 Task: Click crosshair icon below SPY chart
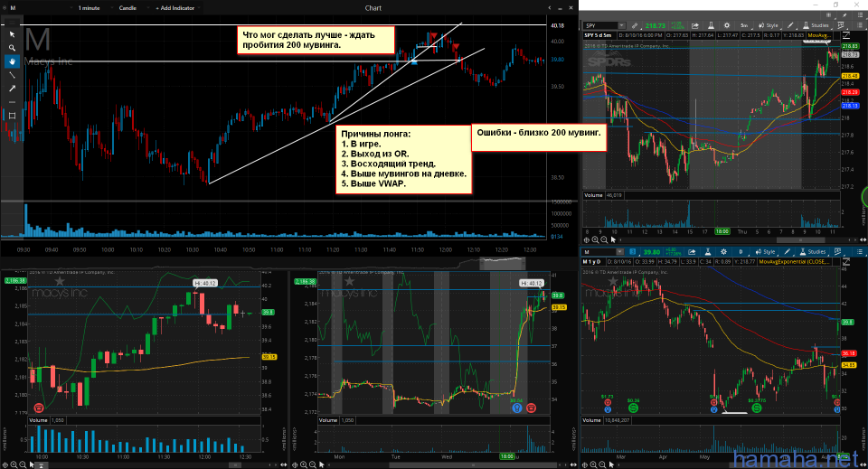(x=586, y=240)
